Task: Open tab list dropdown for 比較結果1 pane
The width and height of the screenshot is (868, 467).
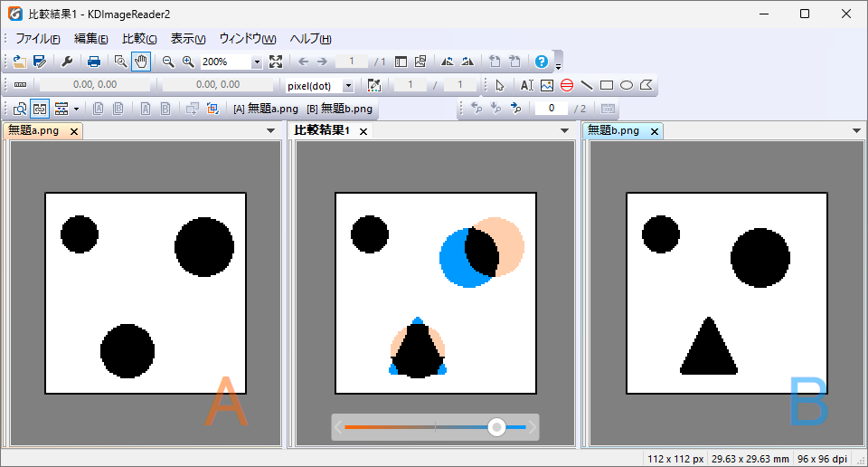Action: [x=564, y=130]
